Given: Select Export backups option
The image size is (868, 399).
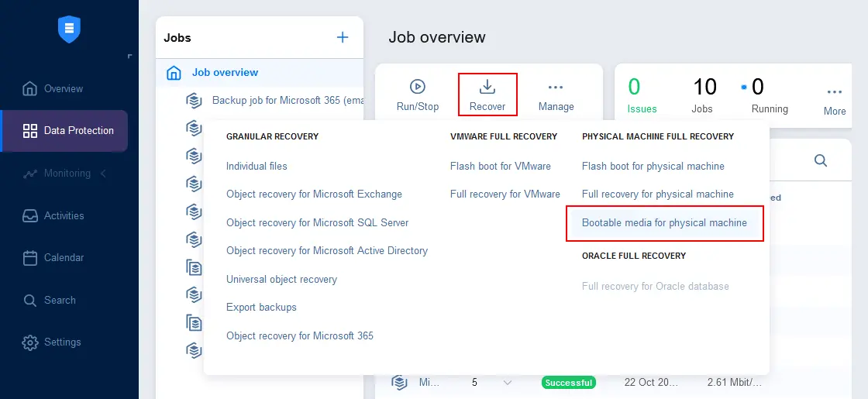Looking at the screenshot, I should 261,307.
